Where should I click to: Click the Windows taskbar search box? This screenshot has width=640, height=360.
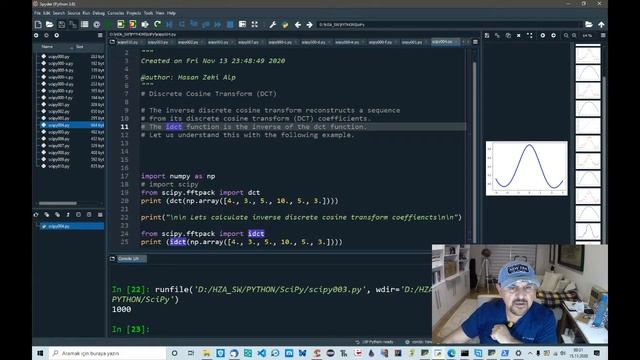[x=107, y=353]
